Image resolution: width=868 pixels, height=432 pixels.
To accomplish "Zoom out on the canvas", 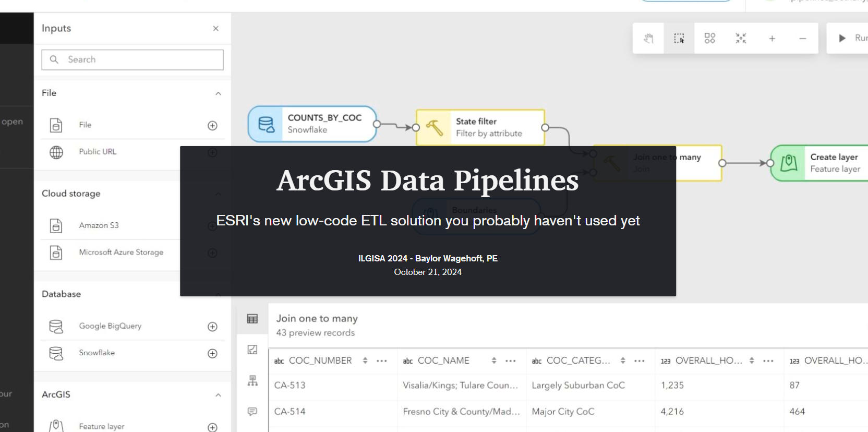I will pos(803,38).
